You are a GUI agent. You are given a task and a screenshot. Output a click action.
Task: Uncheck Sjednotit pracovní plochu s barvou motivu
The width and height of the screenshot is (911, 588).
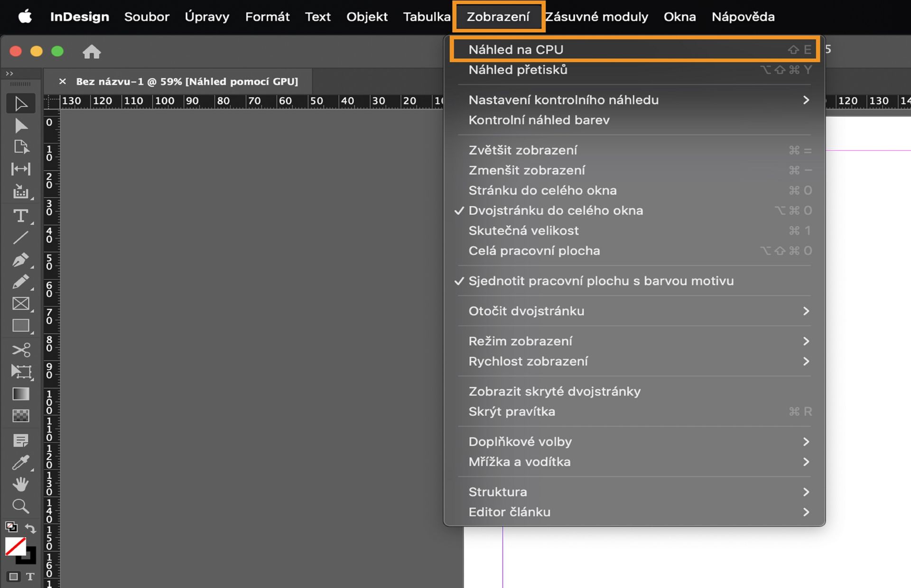click(x=601, y=281)
